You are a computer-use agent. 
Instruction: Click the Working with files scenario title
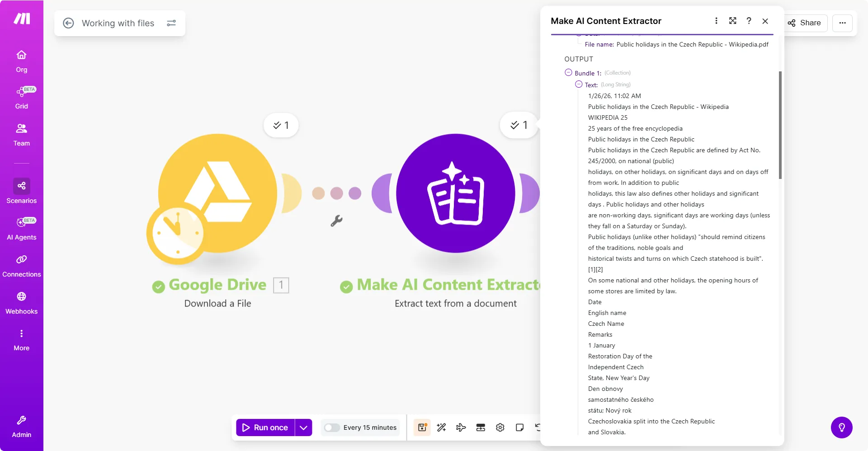[118, 23]
